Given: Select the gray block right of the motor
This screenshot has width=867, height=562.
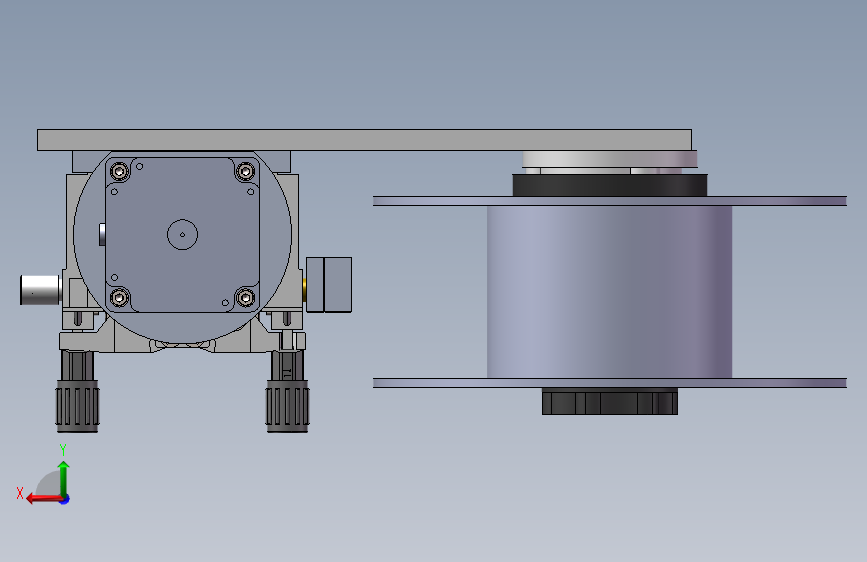Looking at the screenshot, I should click(x=329, y=284).
